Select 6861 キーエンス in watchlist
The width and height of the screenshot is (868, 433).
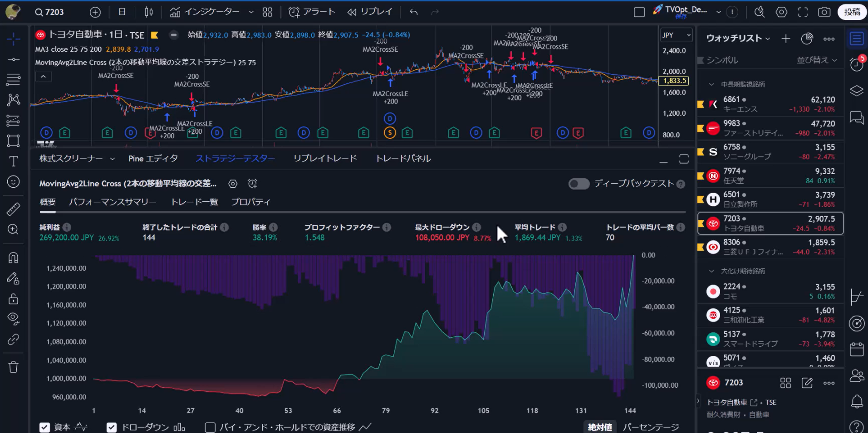[x=770, y=104]
